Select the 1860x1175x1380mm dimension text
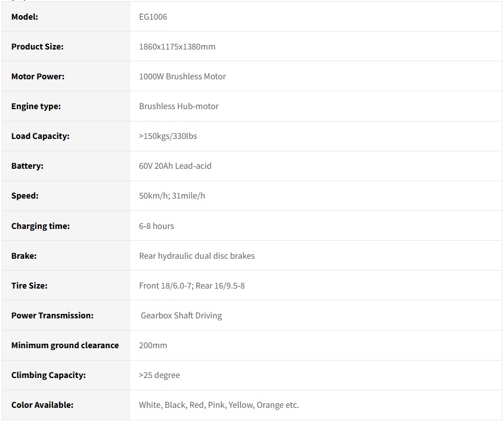The width and height of the screenshot is (504, 423). pos(177,47)
